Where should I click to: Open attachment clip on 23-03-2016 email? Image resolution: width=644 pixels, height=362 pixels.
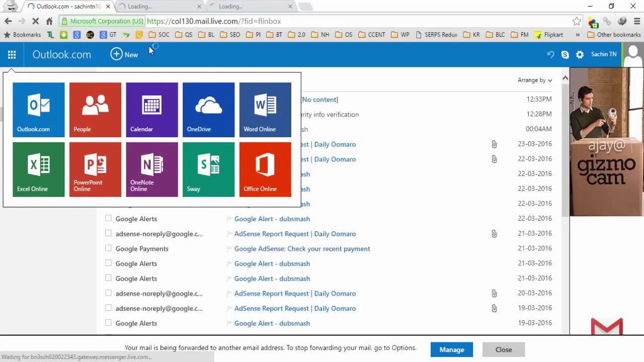(494, 144)
